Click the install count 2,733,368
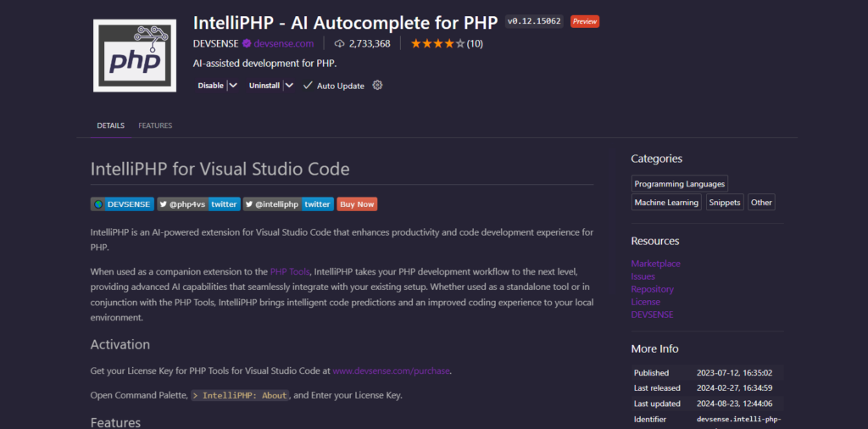The width and height of the screenshot is (868, 429). point(370,43)
